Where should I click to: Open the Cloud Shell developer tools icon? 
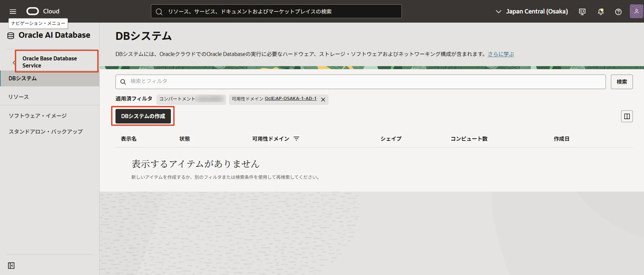[582, 12]
